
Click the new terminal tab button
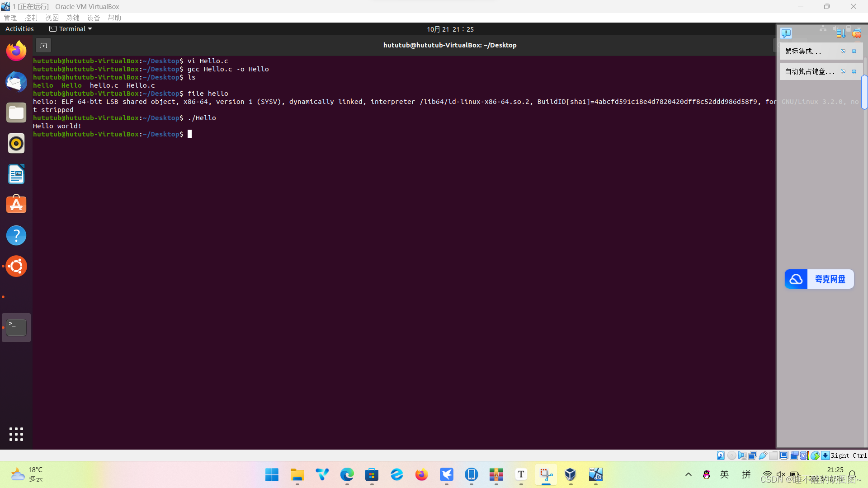43,45
